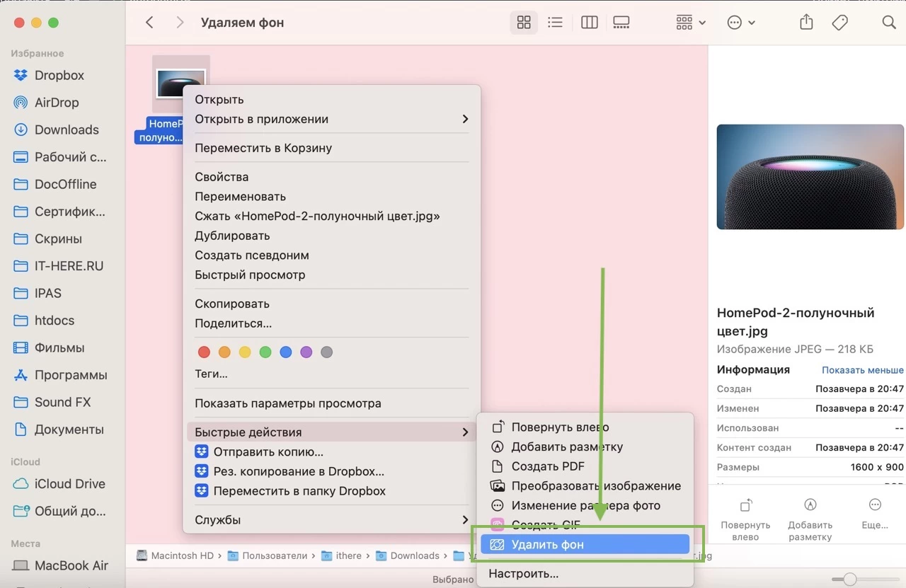Open the ellipsis actions menu
This screenshot has width=906, height=588.
tap(740, 22)
